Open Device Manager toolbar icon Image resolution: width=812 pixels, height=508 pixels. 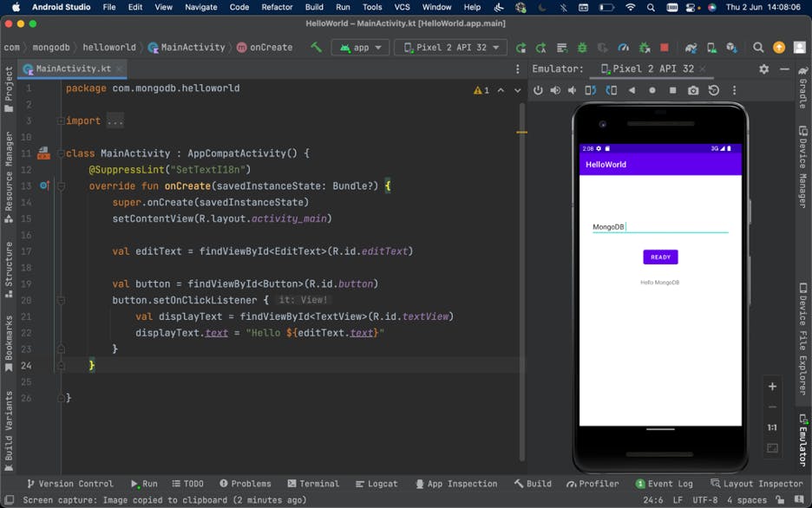point(711,48)
